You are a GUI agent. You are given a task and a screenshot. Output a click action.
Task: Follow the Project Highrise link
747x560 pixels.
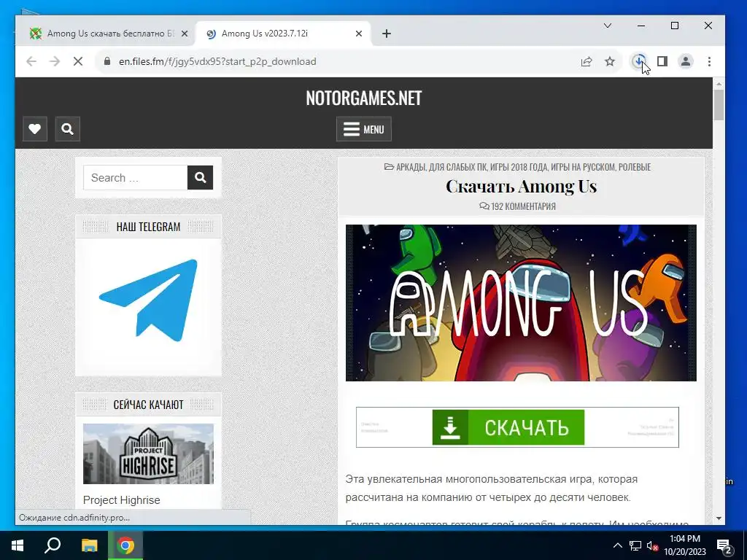tap(122, 500)
